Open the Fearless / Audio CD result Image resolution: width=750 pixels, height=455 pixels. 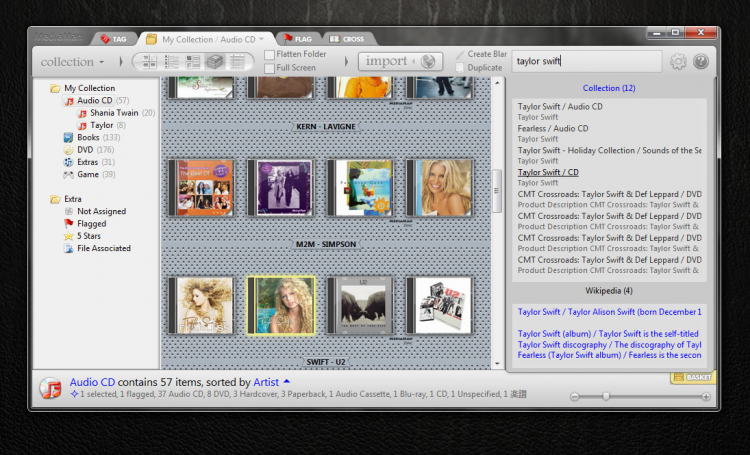[x=553, y=128]
